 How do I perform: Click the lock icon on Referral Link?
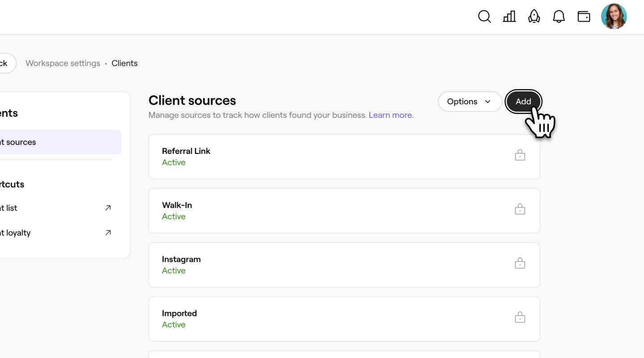(x=520, y=155)
